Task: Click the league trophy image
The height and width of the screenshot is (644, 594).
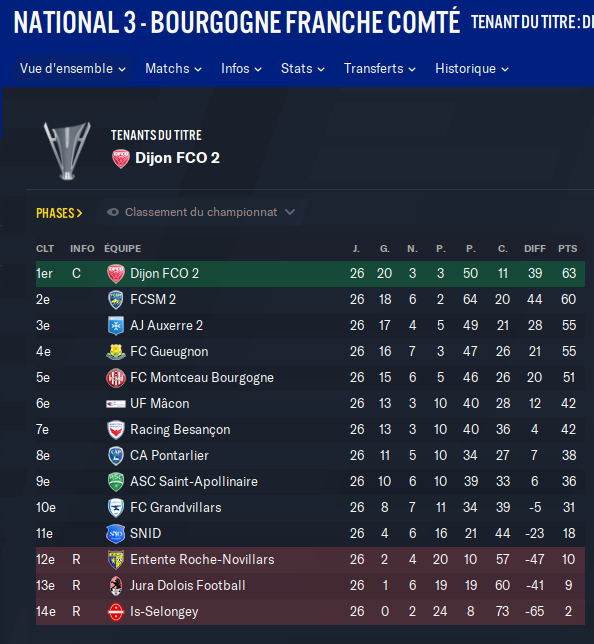Action: pyautogui.click(x=67, y=151)
